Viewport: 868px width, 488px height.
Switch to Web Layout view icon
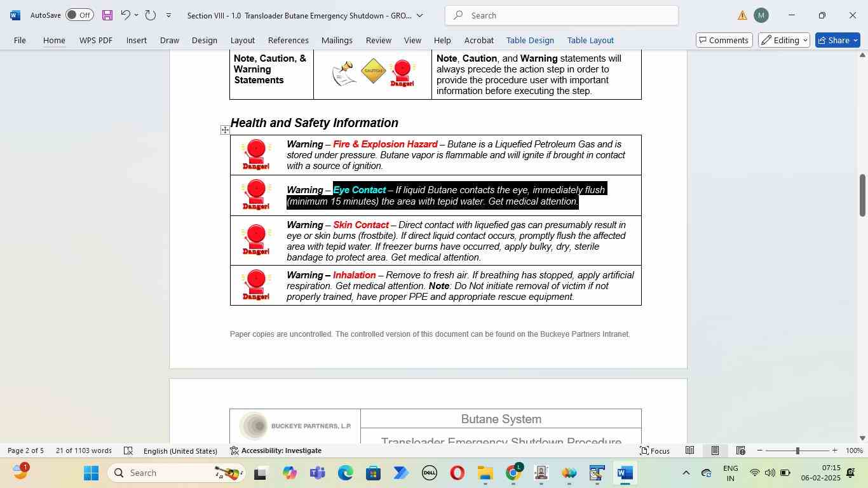pyautogui.click(x=740, y=451)
